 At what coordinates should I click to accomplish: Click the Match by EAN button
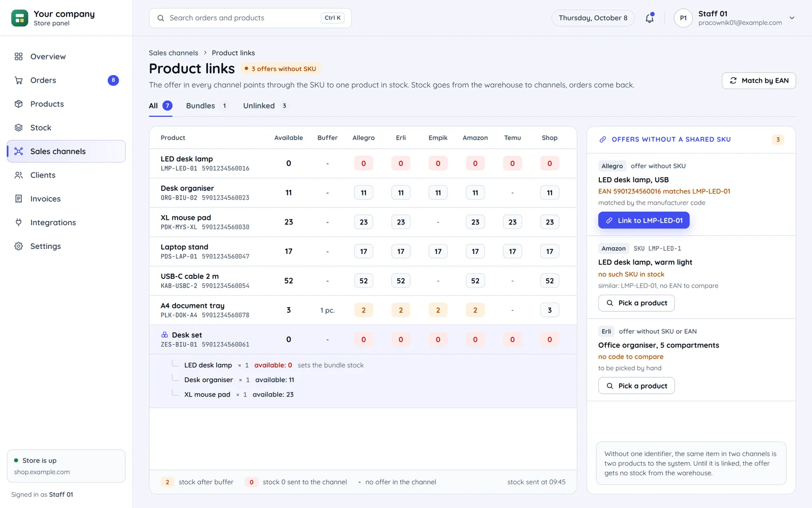(x=759, y=81)
